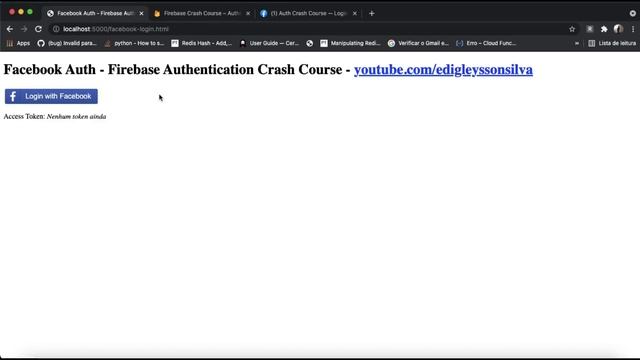Click the extension icon left of puzzle piece
Screen dimensions: 640x360
click(589, 29)
